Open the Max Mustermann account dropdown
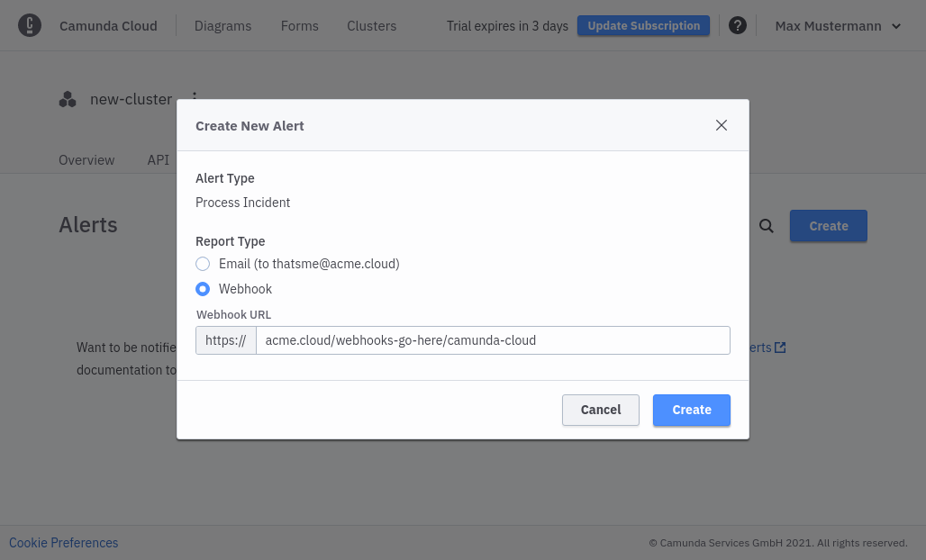926x560 pixels. pyautogui.click(x=829, y=25)
